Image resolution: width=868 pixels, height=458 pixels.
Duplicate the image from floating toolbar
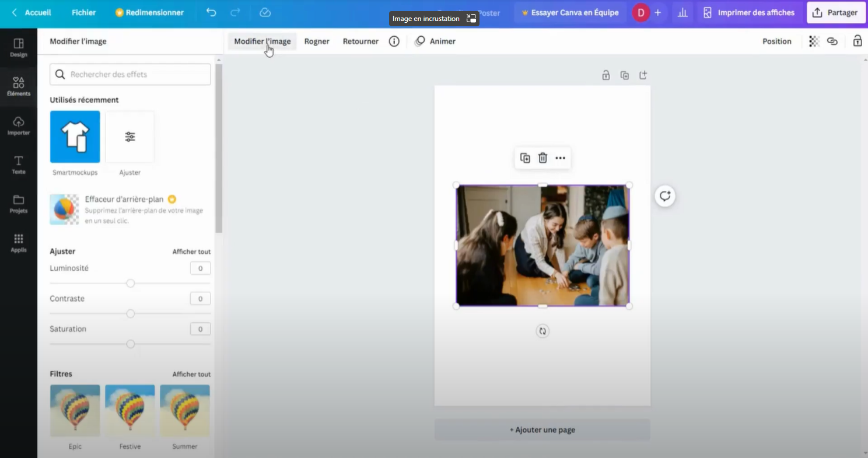coord(525,158)
